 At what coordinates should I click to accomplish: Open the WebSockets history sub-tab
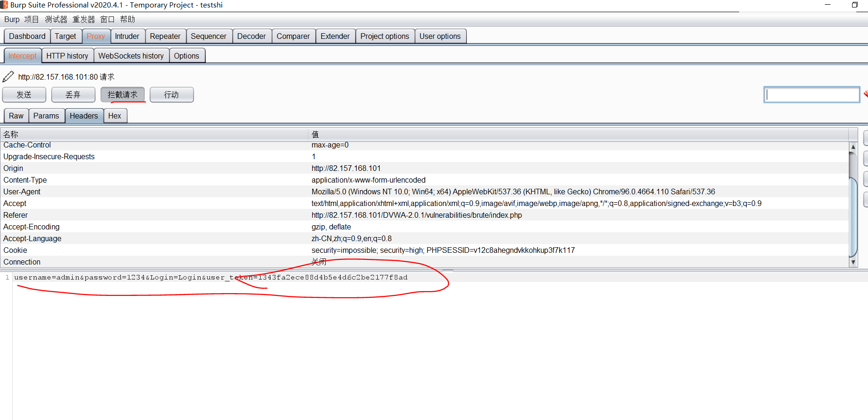[131, 56]
